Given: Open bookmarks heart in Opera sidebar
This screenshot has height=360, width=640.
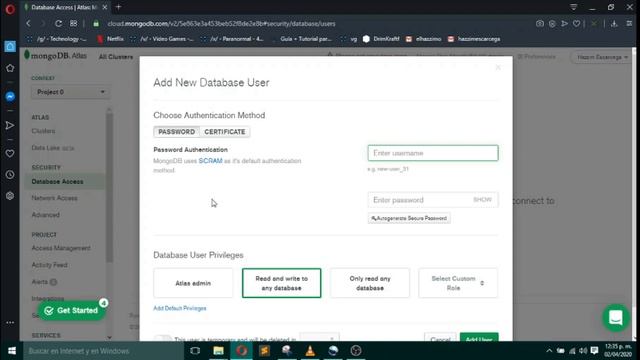Looking at the screenshot, I should point(10,153).
